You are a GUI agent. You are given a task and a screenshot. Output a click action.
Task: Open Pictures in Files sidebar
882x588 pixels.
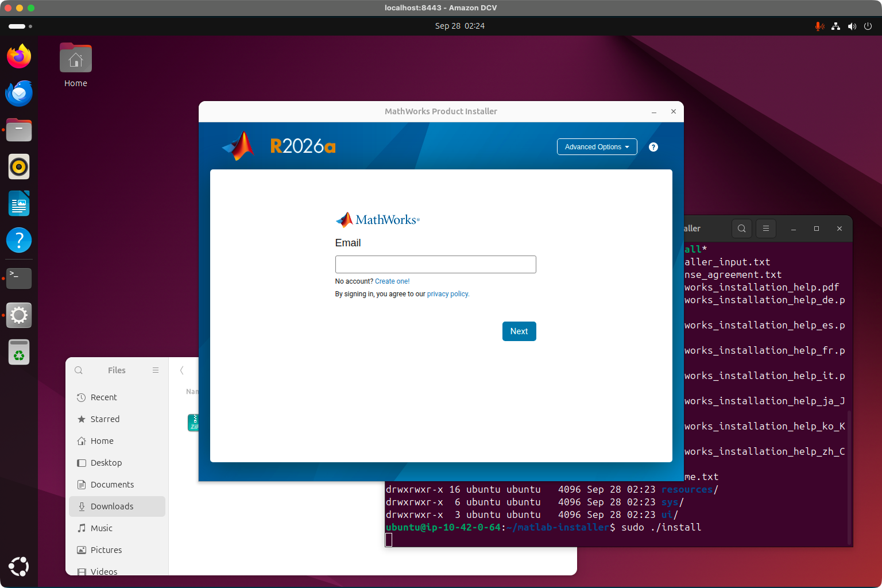(x=117, y=550)
